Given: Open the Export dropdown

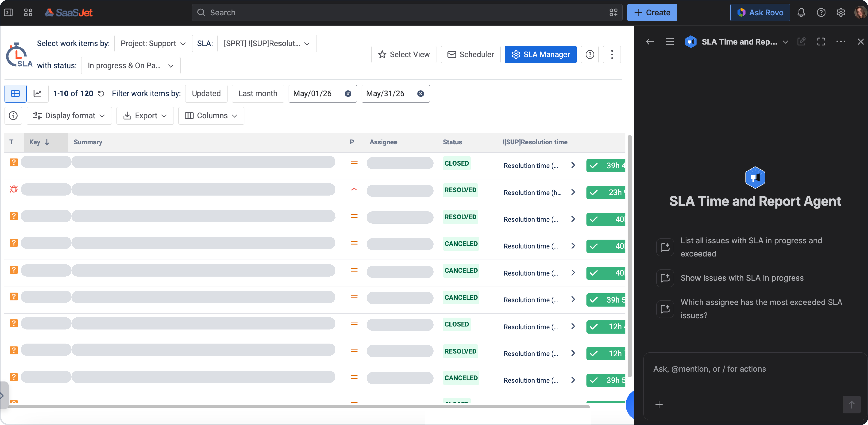Looking at the screenshot, I should pyautogui.click(x=145, y=116).
